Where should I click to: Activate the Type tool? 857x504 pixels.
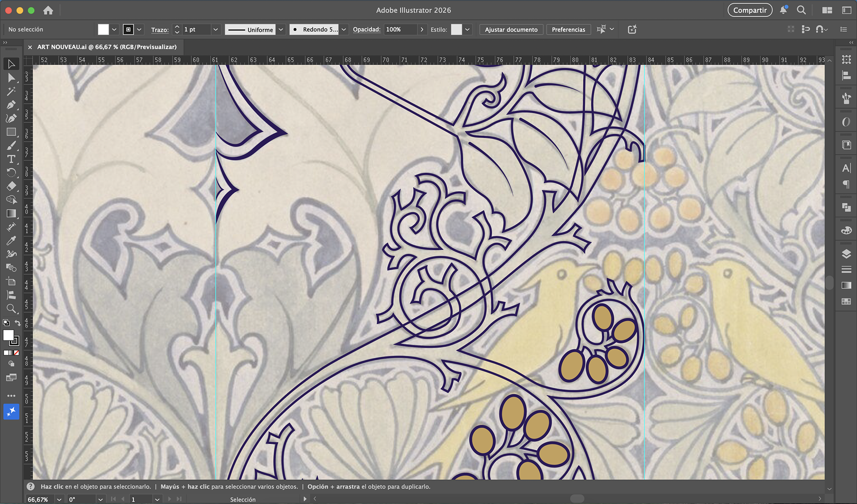pyautogui.click(x=11, y=159)
